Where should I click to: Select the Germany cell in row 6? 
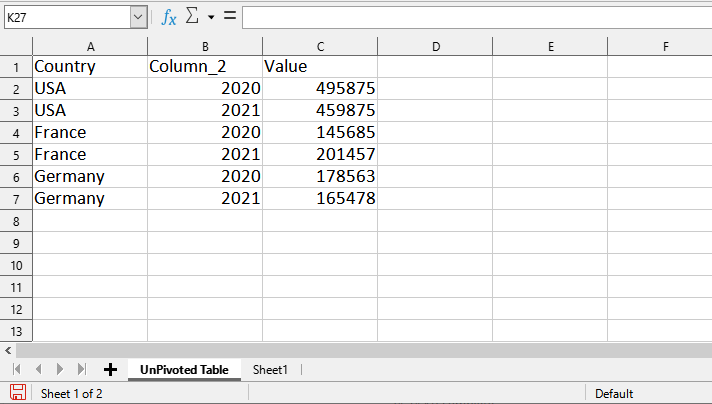click(x=90, y=177)
